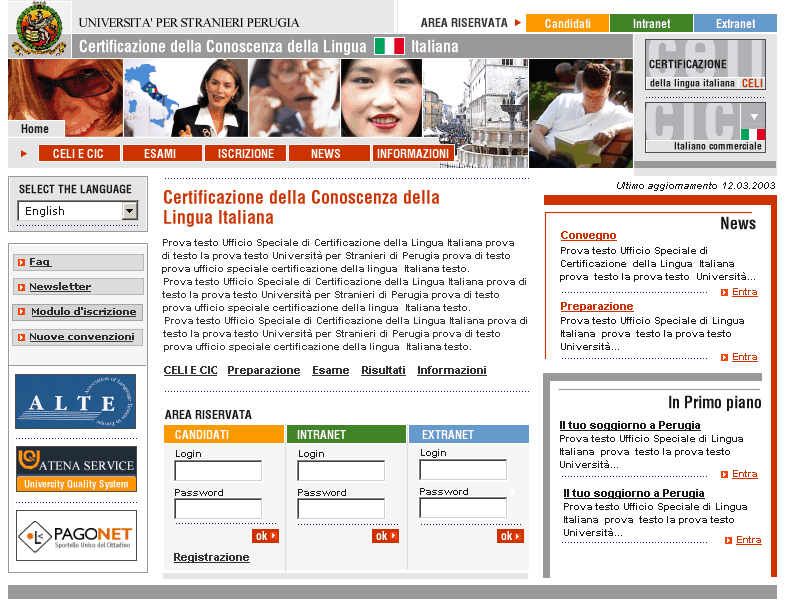
Task: Click the arrow icon beside Faq
Action: pyautogui.click(x=21, y=262)
